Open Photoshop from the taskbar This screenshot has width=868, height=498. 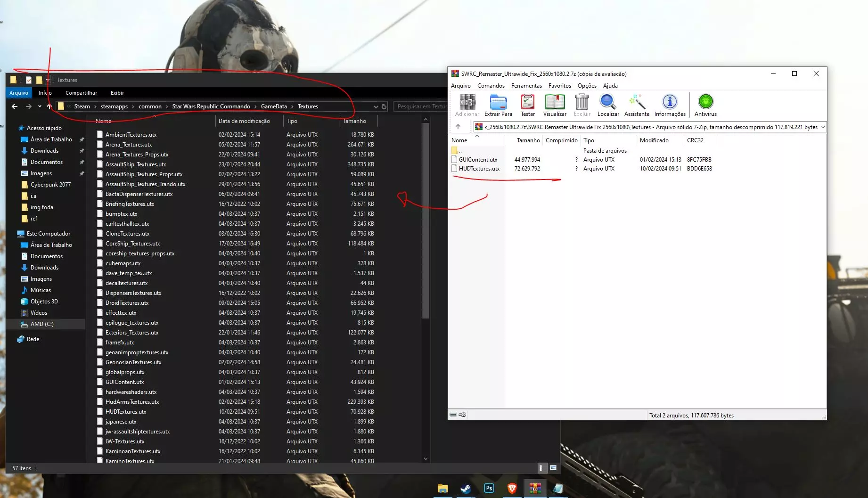pyautogui.click(x=489, y=488)
